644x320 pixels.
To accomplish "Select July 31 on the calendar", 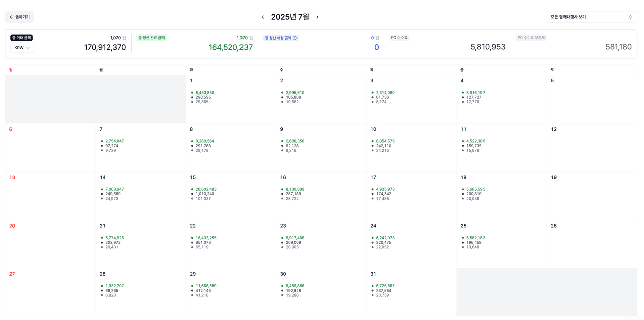I will click(x=411, y=292).
